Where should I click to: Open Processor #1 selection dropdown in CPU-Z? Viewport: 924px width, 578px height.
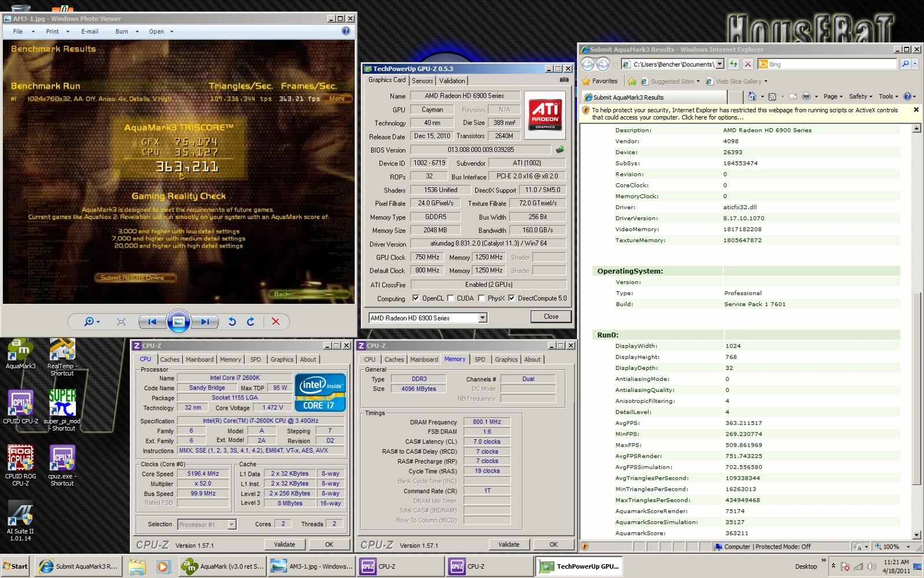click(x=232, y=524)
